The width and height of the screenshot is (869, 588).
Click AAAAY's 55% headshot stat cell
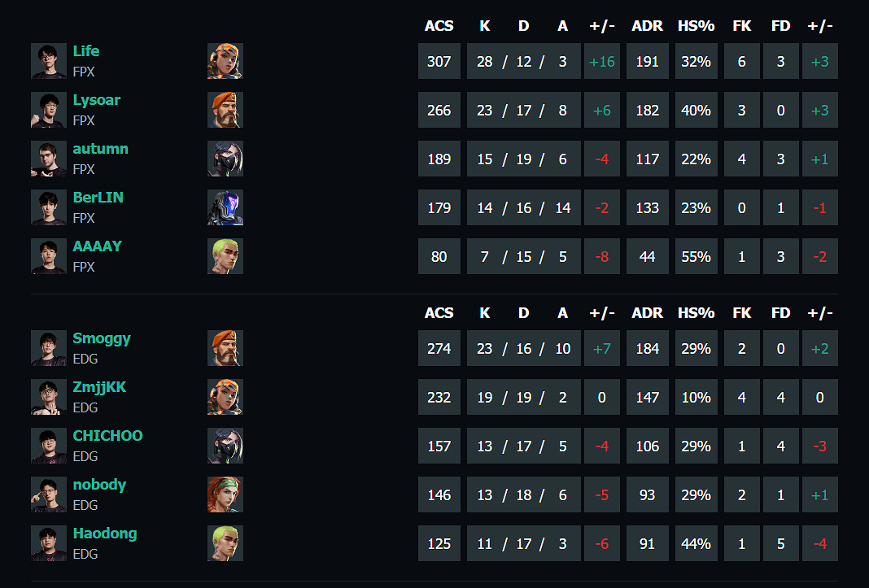[x=696, y=256]
